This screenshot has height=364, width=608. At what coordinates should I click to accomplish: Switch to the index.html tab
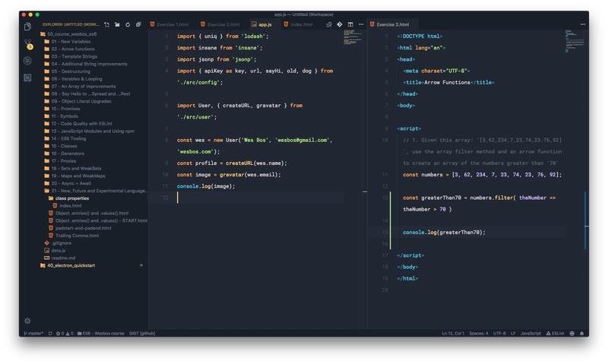coord(299,24)
